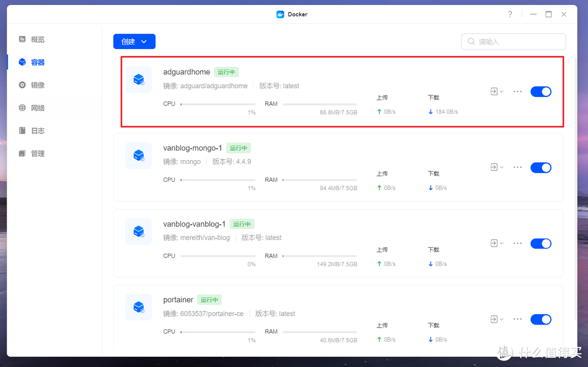
Task: Open the vanblog-vanblog-1 container name
Action: 194,224
